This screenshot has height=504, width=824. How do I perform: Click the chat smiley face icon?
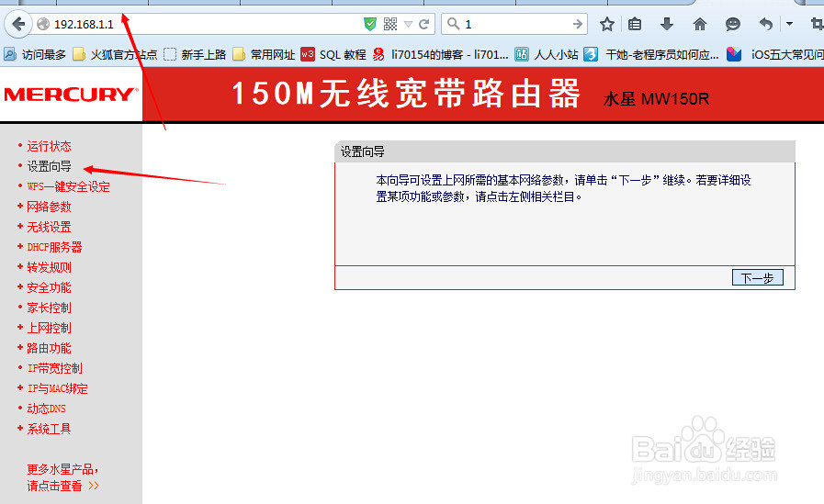[x=732, y=24]
